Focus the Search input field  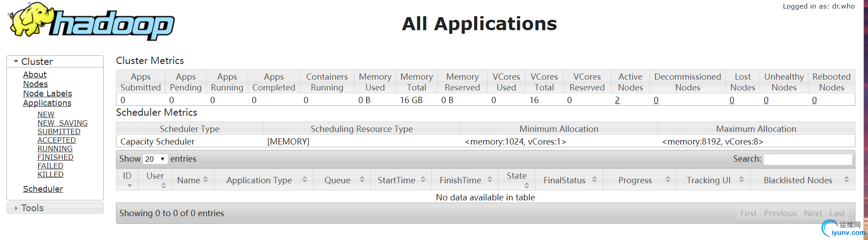(x=808, y=159)
